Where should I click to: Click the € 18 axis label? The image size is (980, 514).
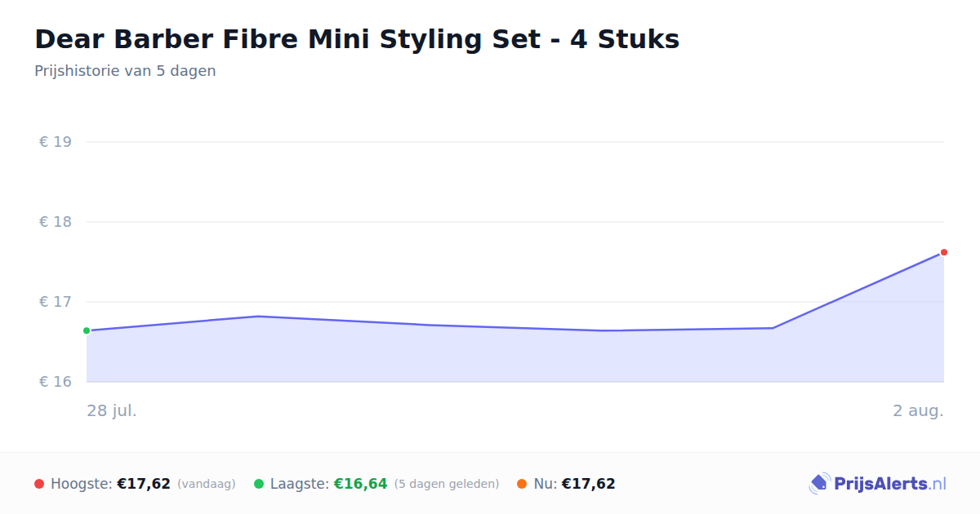(56, 222)
